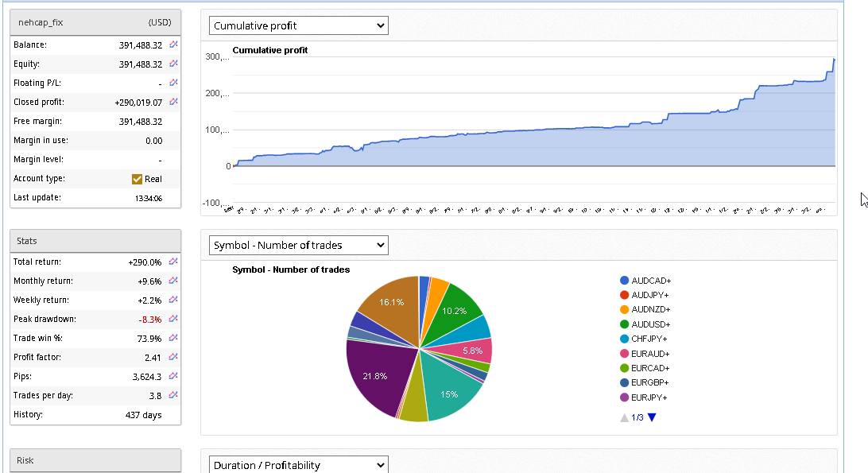Click chart icon beside Peak drawdown
The width and height of the screenshot is (868, 473).
pos(173,319)
